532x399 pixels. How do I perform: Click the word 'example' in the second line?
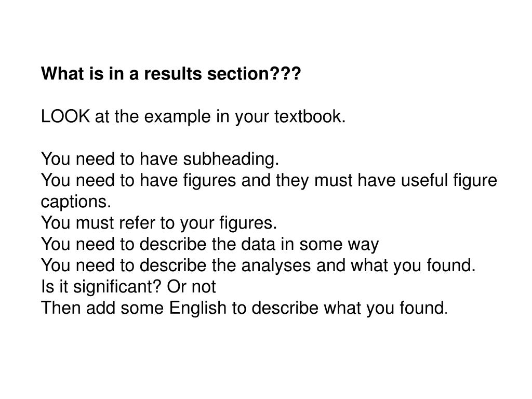(x=178, y=117)
